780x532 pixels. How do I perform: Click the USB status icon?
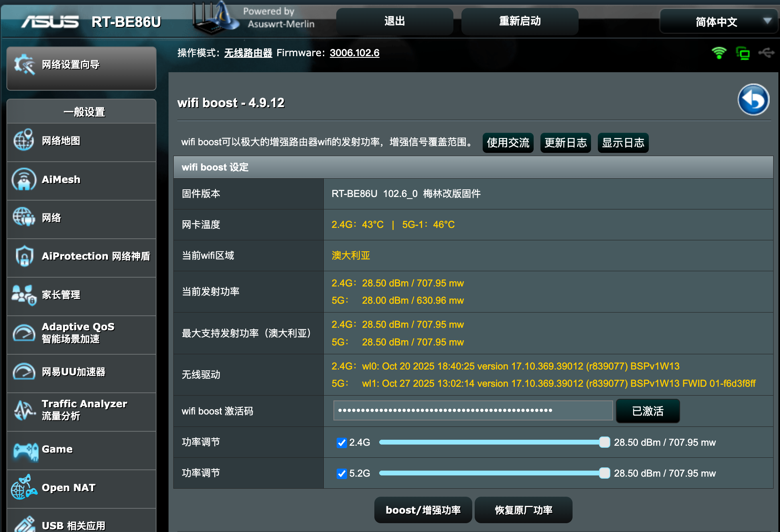[766, 53]
